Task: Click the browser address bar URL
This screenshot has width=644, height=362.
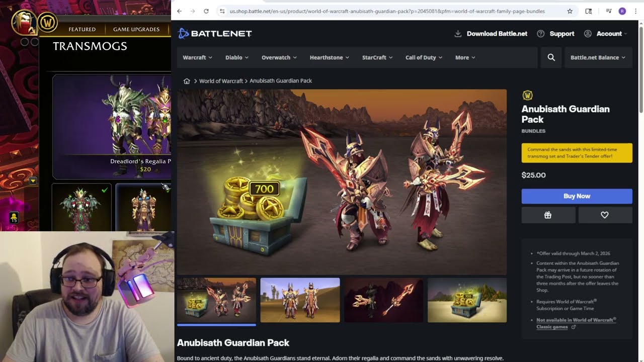Action: 387,11
